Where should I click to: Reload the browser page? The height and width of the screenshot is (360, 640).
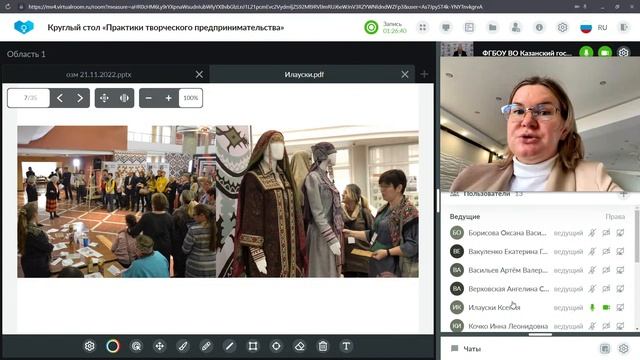pos(8,7)
